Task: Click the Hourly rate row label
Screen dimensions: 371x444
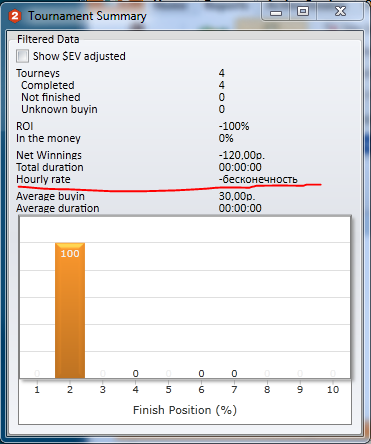Action: point(43,179)
